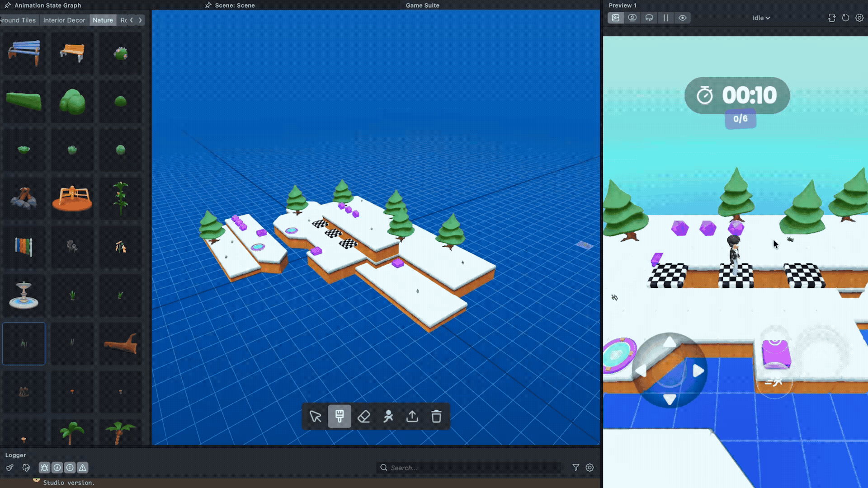Click the character spawn tool icon

click(x=388, y=416)
